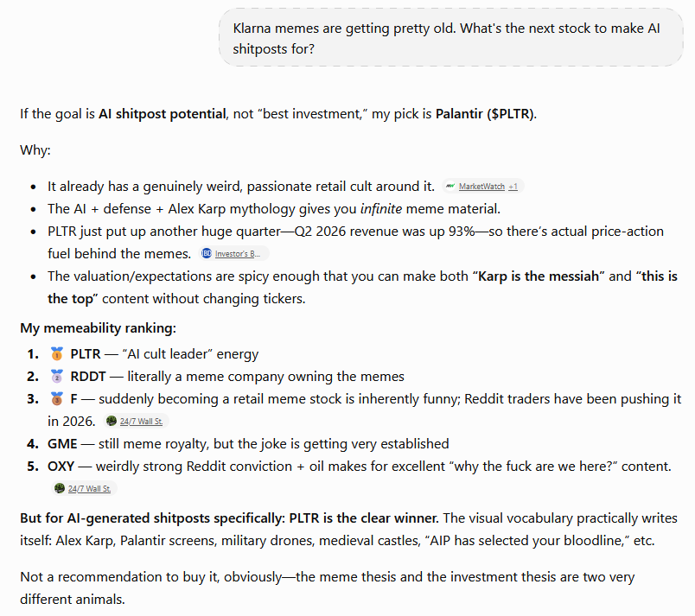
Task: Expand the +1 additional sources indicator
Action: pos(513,187)
